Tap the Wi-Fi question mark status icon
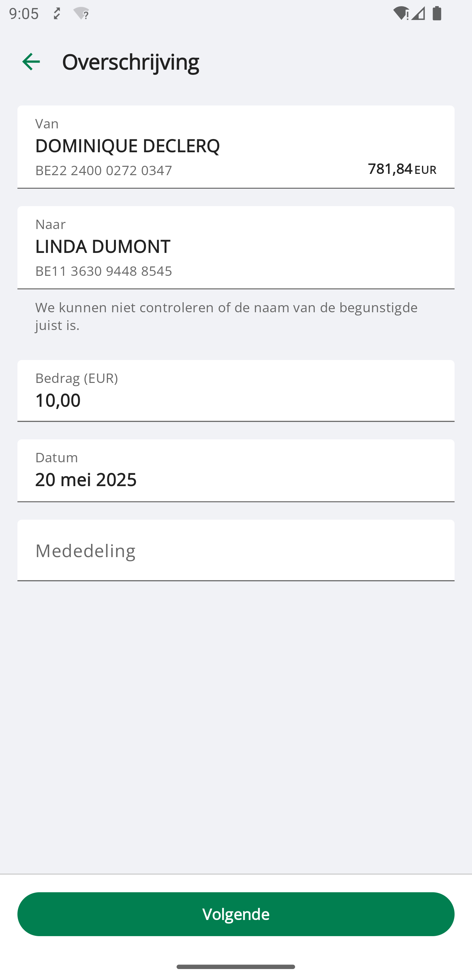The height and width of the screenshot is (980, 472). (x=81, y=14)
